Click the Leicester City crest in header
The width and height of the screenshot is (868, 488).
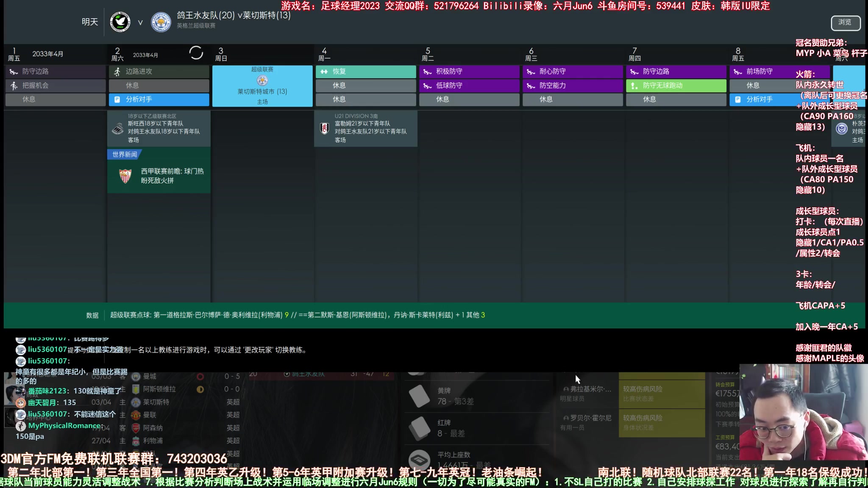click(x=161, y=22)
